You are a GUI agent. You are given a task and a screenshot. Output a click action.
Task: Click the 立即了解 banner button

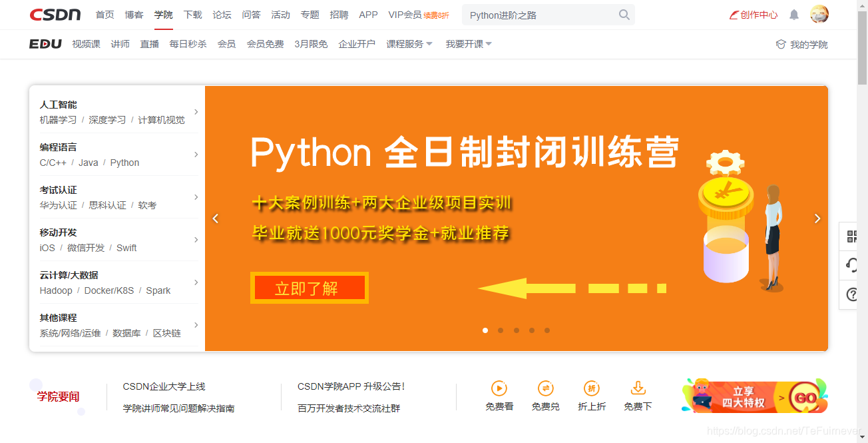(309, 287)
